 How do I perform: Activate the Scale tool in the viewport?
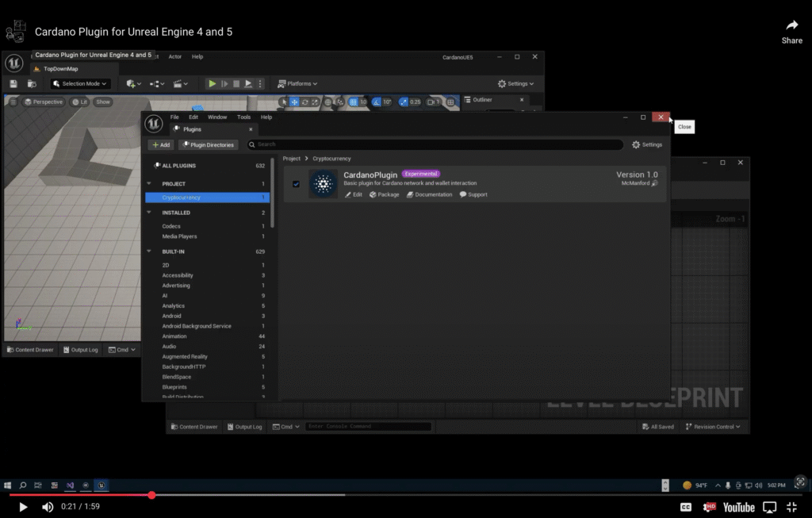314,102
